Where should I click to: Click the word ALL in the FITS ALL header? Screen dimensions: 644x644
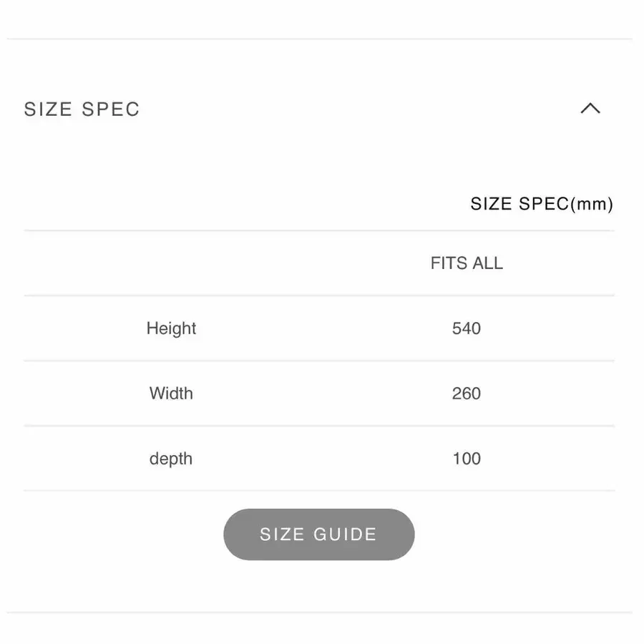(487, 263)
